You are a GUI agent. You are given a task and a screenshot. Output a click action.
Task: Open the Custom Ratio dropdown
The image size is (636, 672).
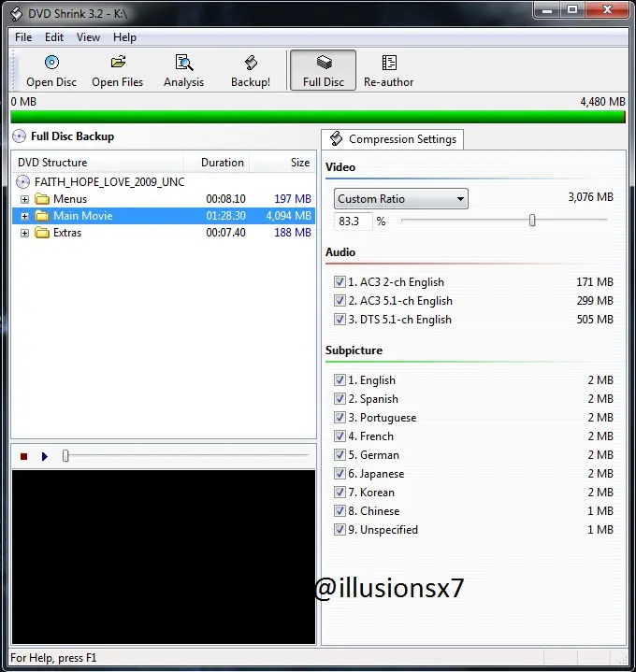tap(400, 199)
